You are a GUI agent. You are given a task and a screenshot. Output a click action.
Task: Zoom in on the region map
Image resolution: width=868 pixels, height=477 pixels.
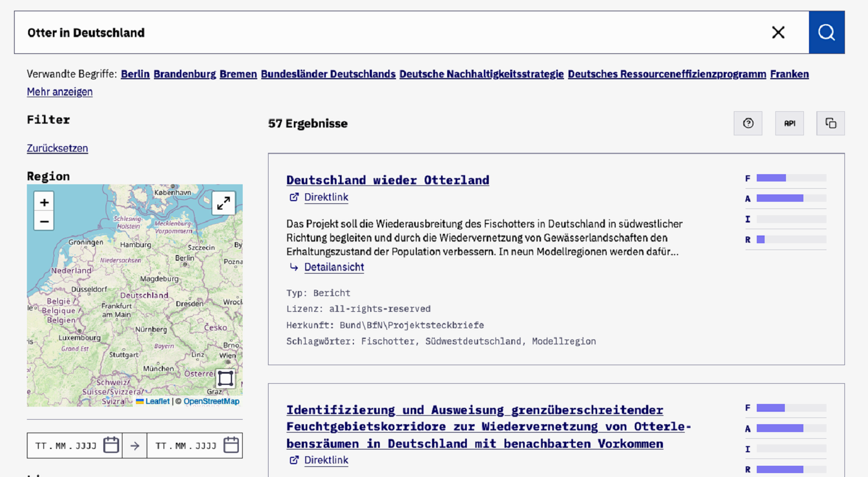[x=44, y=202]
